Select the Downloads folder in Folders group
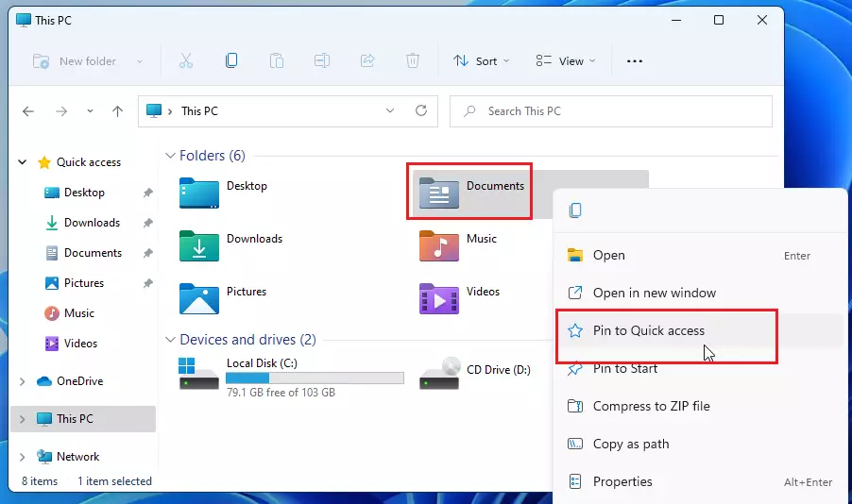This screenshot has height=504, width=852. click(x=231, y=245)
